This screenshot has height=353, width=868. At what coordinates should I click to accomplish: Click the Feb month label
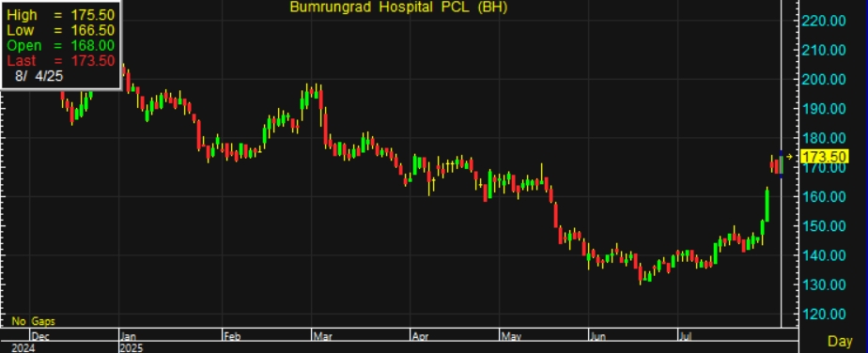point(233,336)
